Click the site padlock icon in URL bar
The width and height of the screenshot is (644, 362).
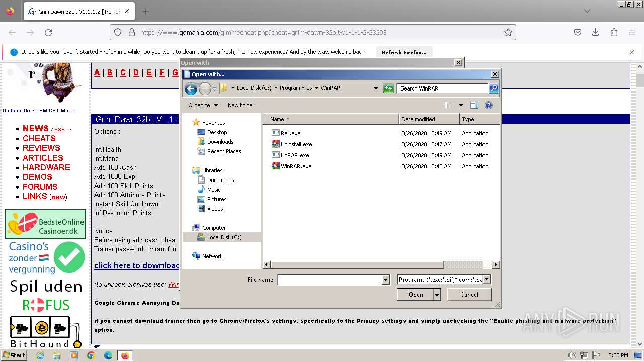click(x=132, y=32)
